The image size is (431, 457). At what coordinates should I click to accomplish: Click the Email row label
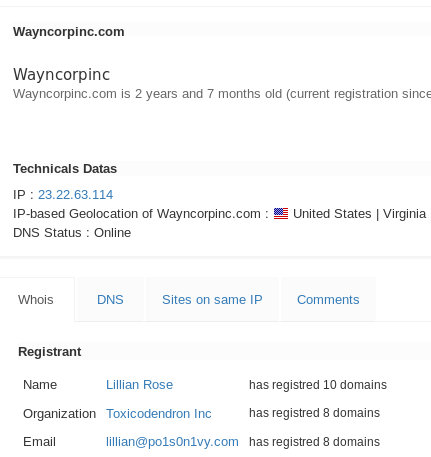[39, 442]
